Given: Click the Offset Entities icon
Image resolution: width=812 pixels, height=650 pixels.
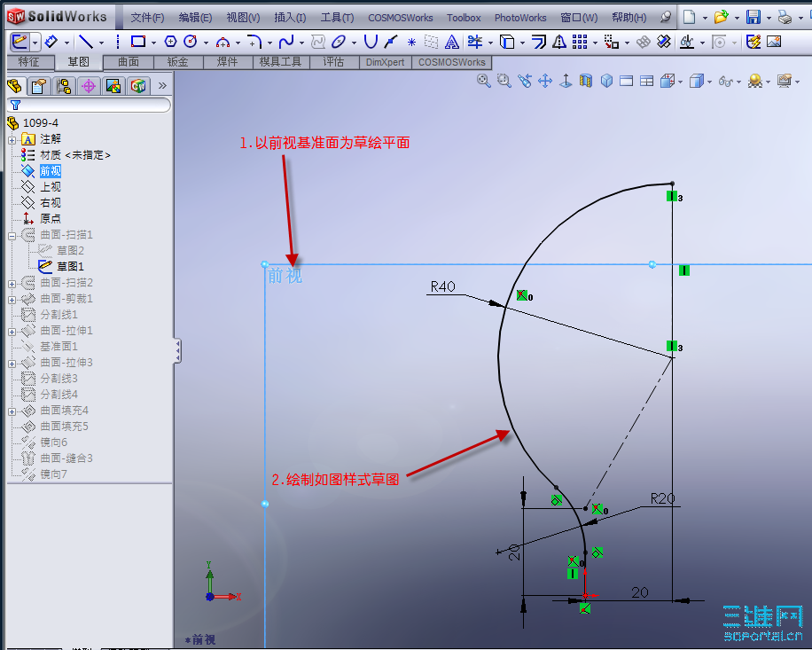Looking at the screenshot, I should click(x=539, y=42).
